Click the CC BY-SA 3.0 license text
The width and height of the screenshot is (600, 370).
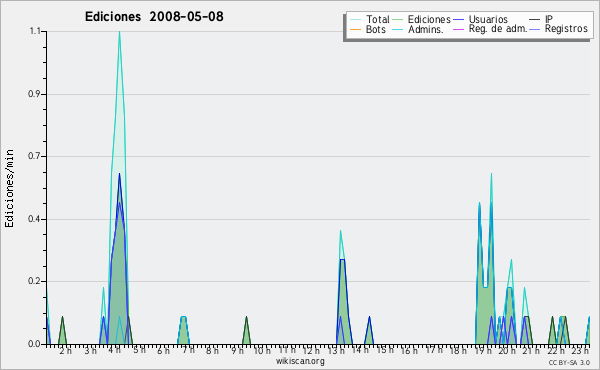tap(569, 362)
